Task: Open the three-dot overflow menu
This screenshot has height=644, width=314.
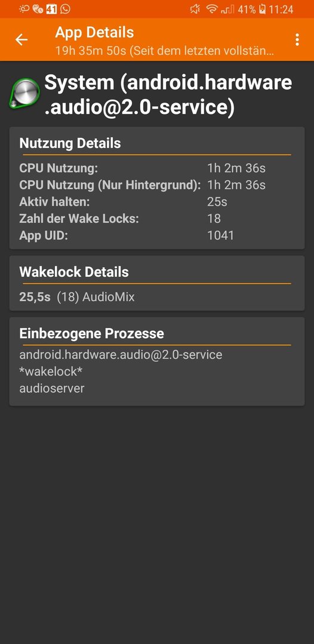Action: coord(297,39)
